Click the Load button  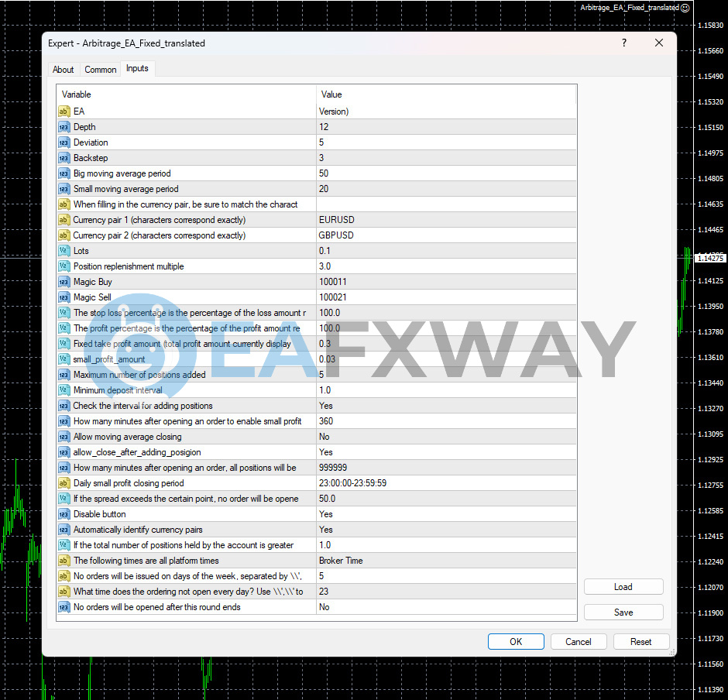(x=623, y=586)
